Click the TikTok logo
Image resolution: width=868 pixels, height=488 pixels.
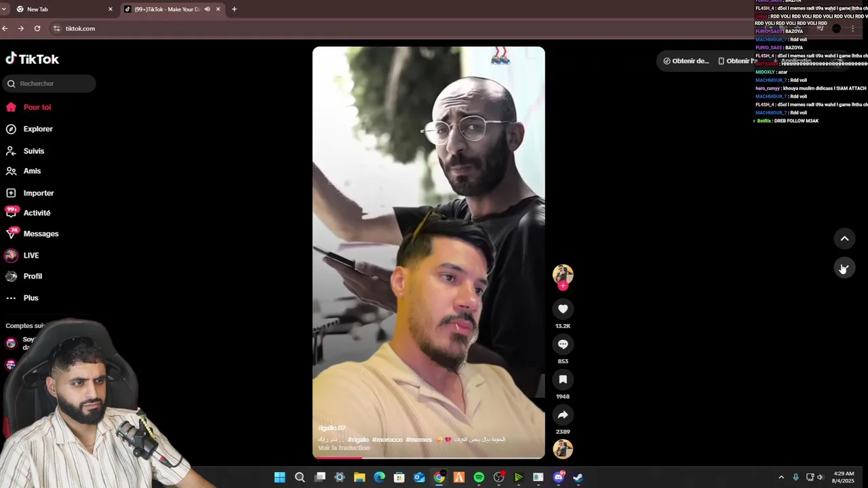click(32, 59)
